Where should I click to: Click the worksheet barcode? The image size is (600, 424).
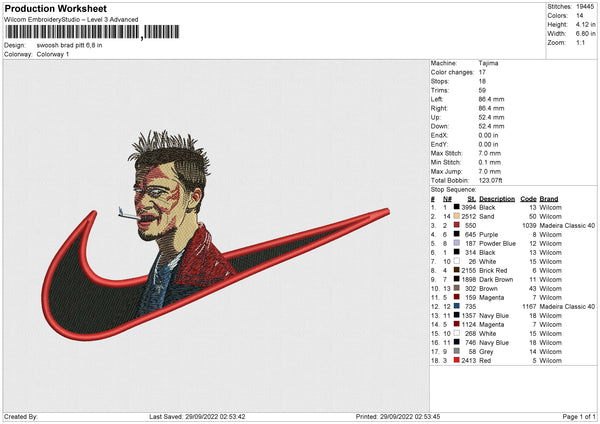[x=92, y=32]
